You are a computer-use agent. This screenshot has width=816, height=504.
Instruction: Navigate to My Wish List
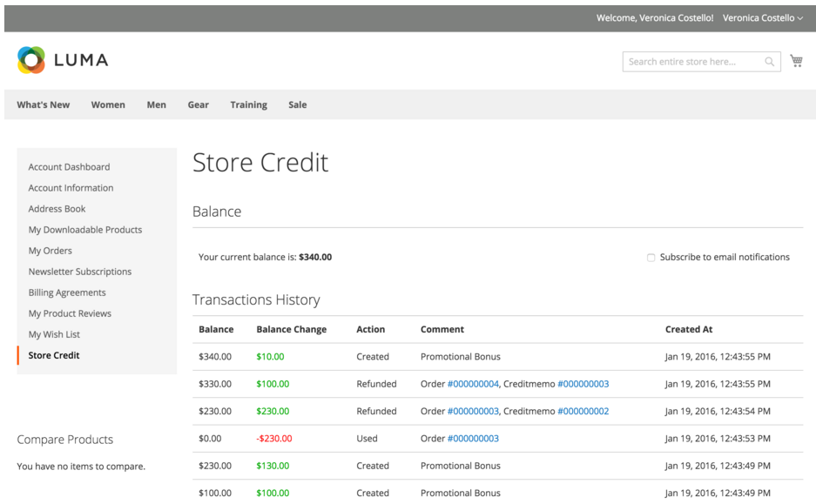coord(54,334)
